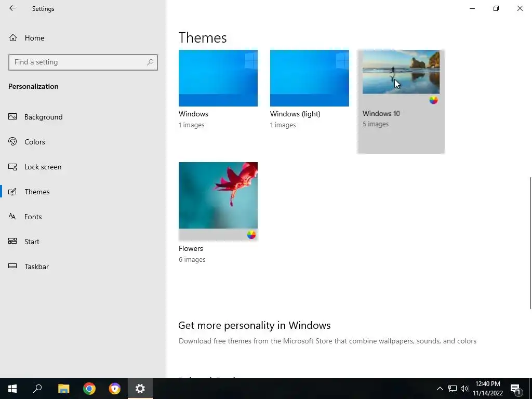Click the '6 images' label under Flowers
The image size is (532, 399).
pos(192,260)
